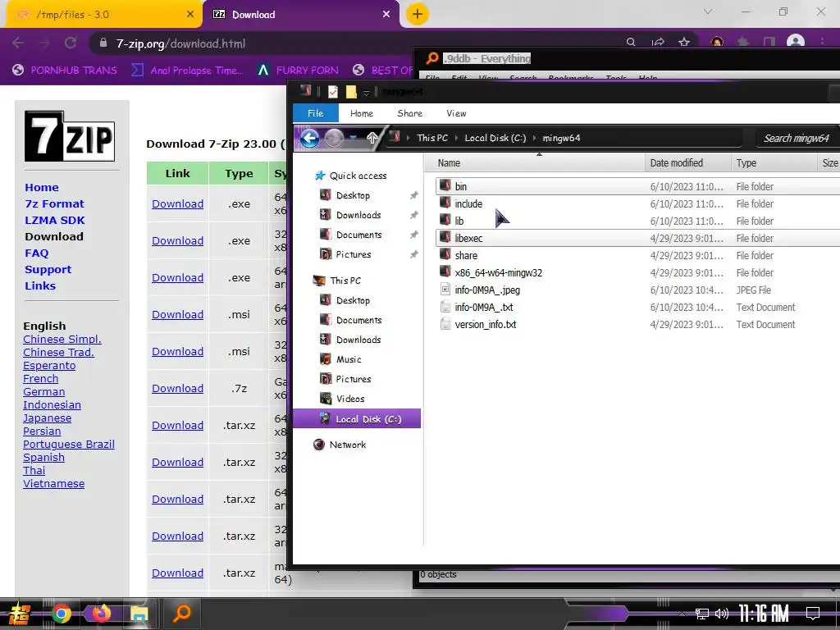
Task: Select Local Disk (C:) in navigation pane
Action: click(357, 419)
